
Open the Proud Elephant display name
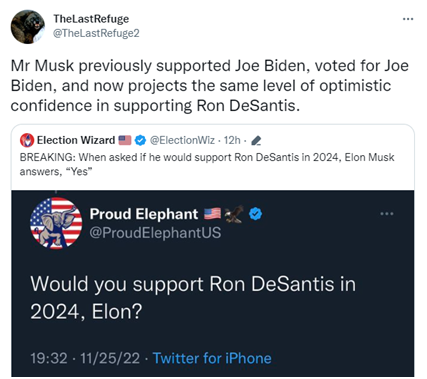pyautogui.click(x=144, y=214)
